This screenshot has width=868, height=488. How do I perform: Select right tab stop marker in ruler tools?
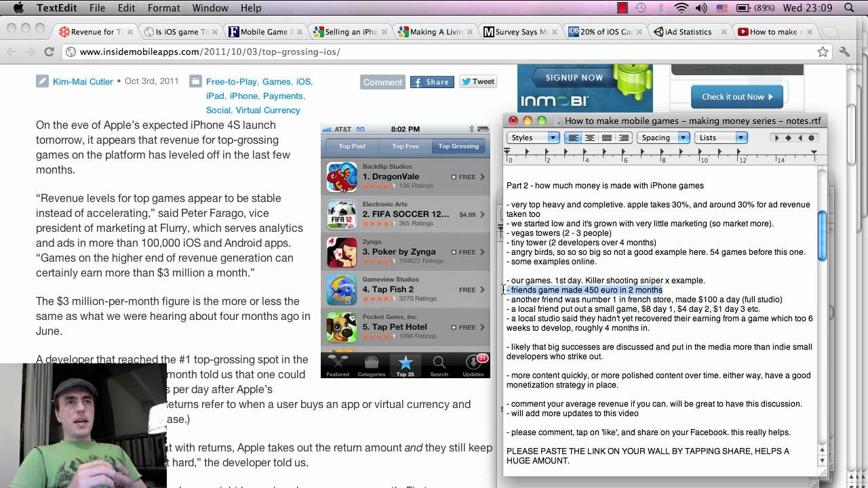[x=800, y=138]
